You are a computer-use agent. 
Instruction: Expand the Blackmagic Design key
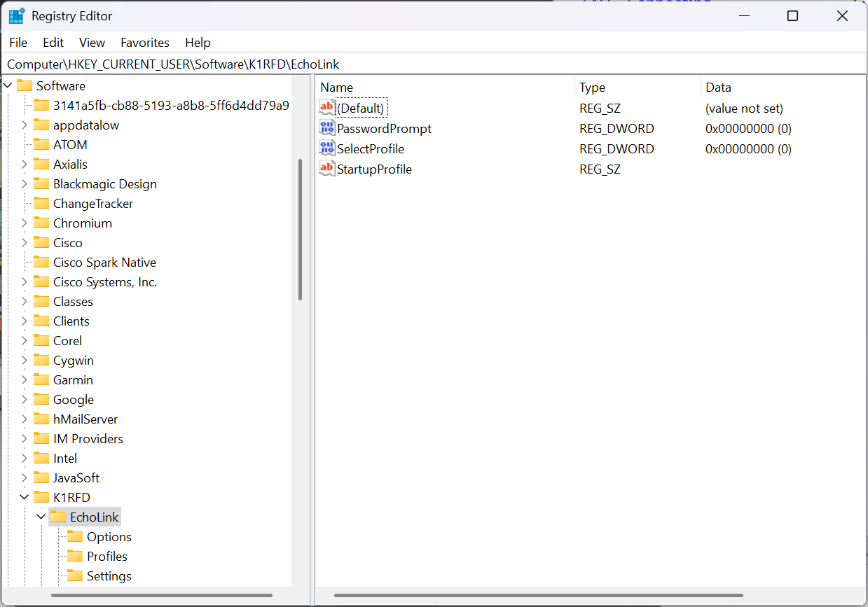(x=25, y=184)
